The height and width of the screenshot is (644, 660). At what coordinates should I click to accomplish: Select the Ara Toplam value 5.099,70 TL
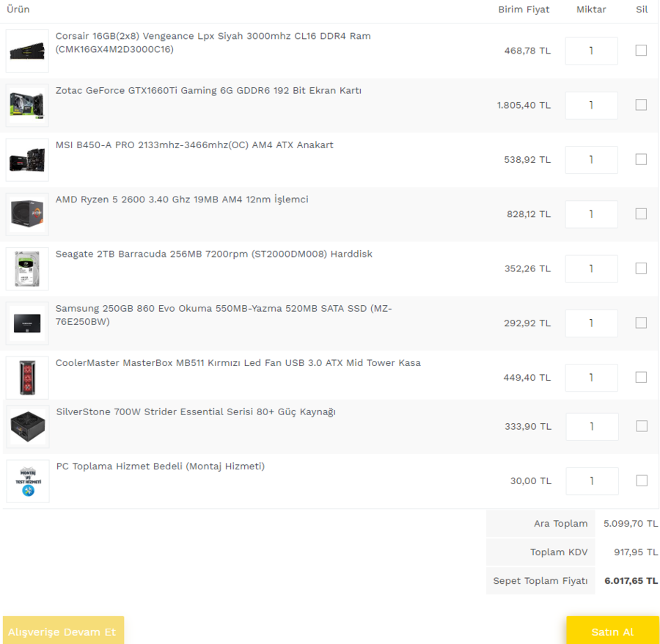631,524
